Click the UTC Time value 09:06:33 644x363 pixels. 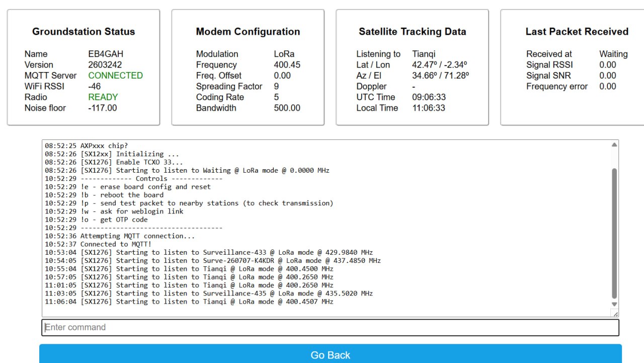(x=429, y=97)
